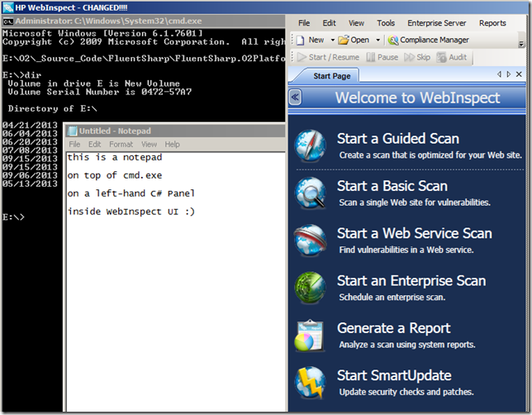Viewport: 532px width, 415px height.
Task: Click the Start / Resume toolbar button
Action: tap(328, 57)
